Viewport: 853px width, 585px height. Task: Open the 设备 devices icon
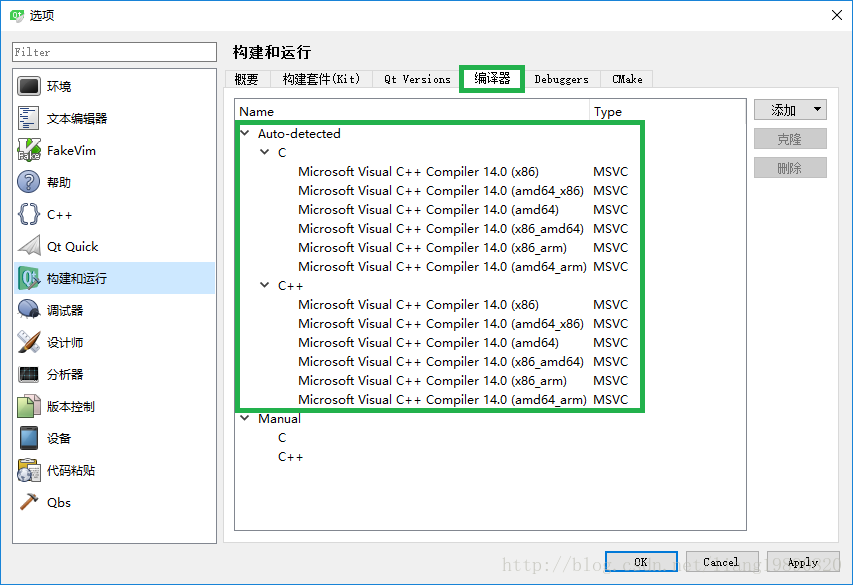[29, 438]
